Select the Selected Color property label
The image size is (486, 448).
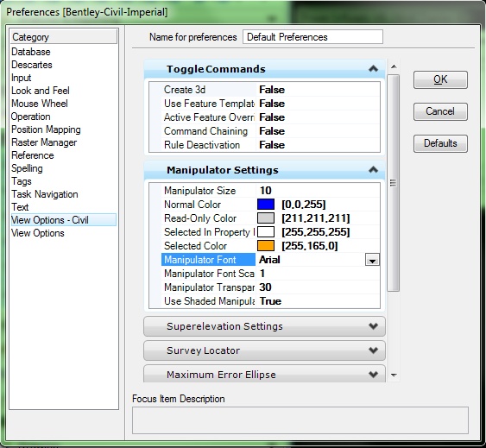coord(195,246)
